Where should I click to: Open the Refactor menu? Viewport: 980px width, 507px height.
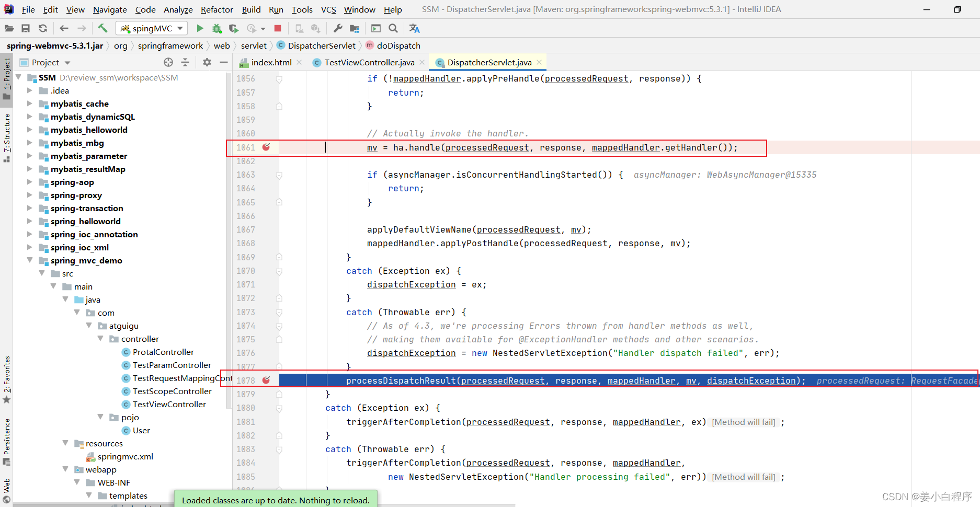[x=217, y=9]
